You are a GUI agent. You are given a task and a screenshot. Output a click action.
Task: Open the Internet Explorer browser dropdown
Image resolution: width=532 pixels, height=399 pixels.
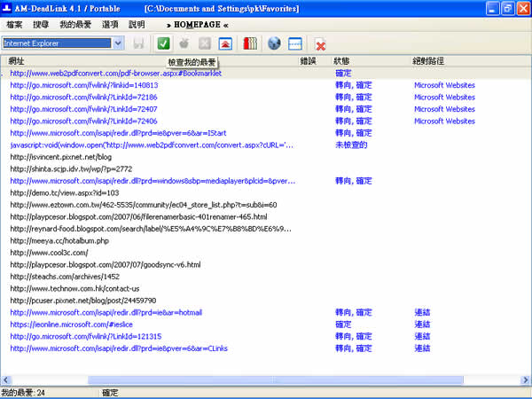point(118,43)
